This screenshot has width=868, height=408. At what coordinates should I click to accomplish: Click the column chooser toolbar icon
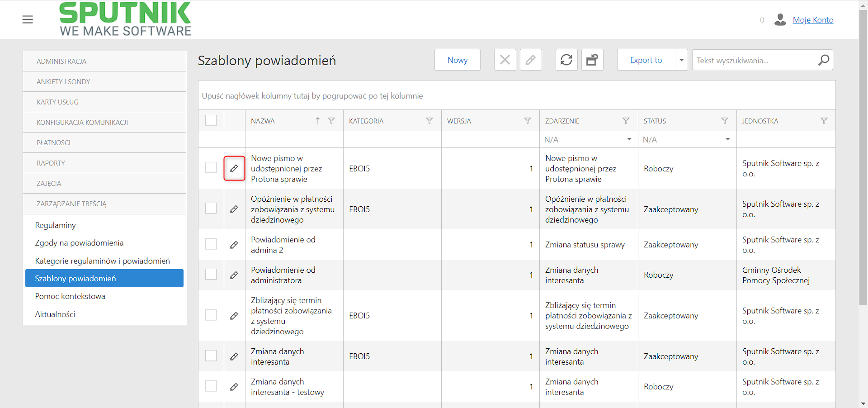tap(592, 60)
